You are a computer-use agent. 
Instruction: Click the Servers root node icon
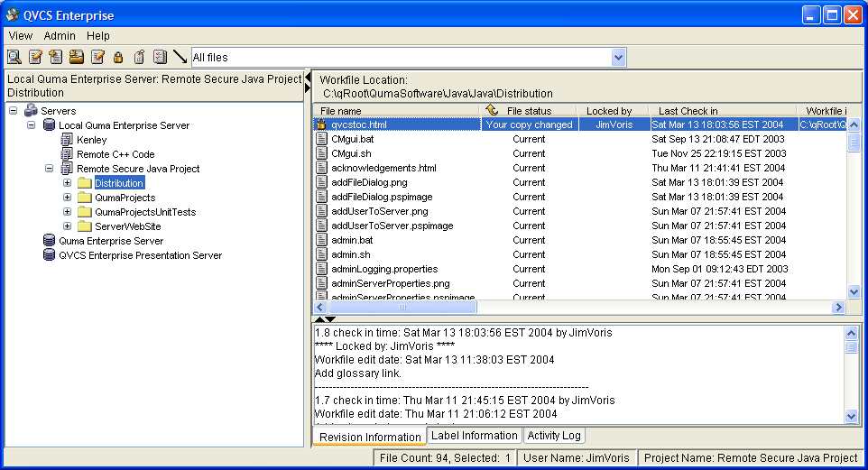click(31, 110)
